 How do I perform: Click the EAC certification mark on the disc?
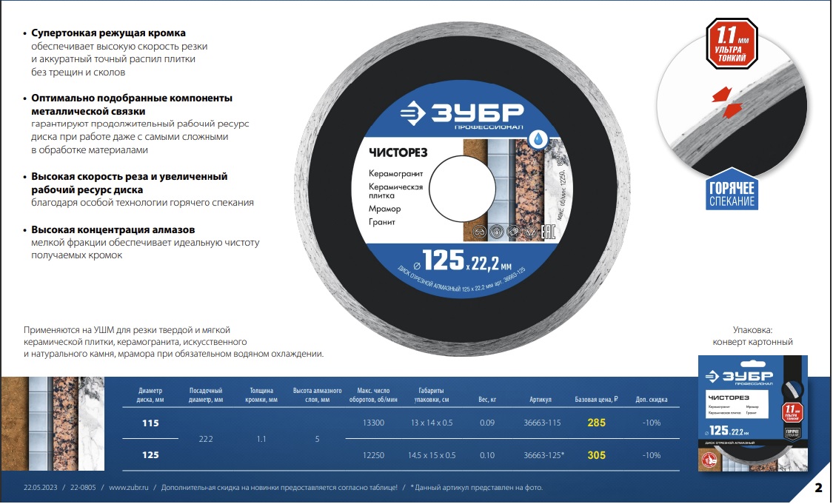(x=548, y=232)
